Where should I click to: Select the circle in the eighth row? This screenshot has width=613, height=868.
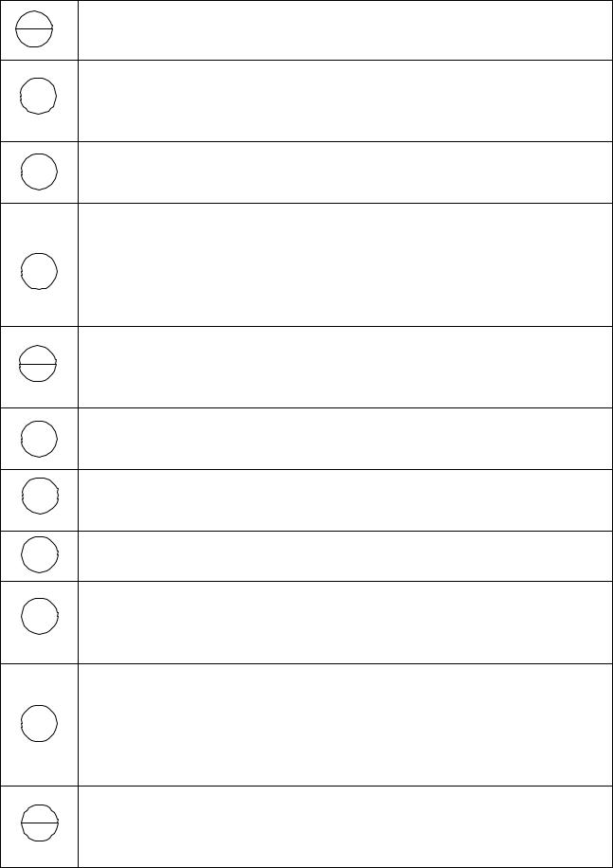(40, 554)
